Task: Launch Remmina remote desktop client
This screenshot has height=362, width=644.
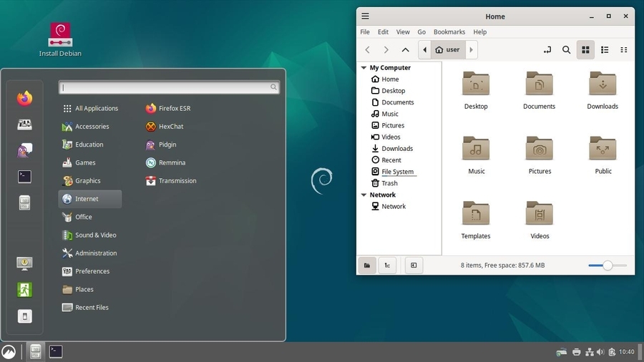Action: pos(165,162)
